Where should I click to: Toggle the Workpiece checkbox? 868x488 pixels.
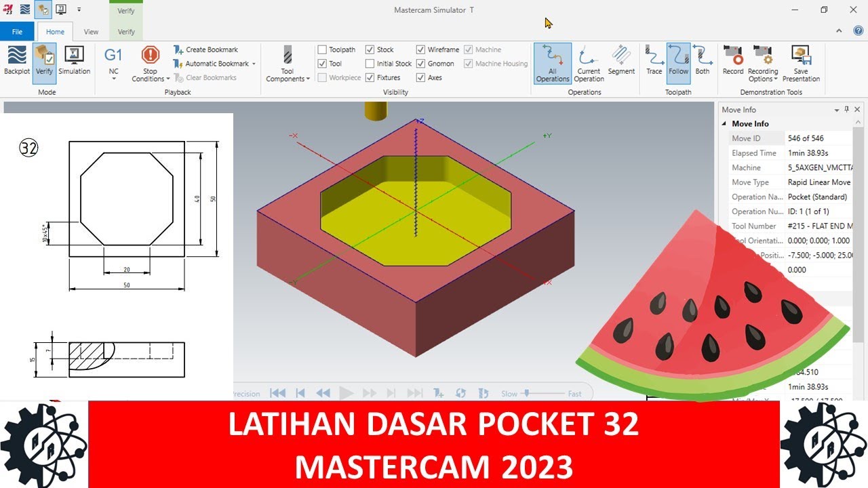tap(322, 78)
